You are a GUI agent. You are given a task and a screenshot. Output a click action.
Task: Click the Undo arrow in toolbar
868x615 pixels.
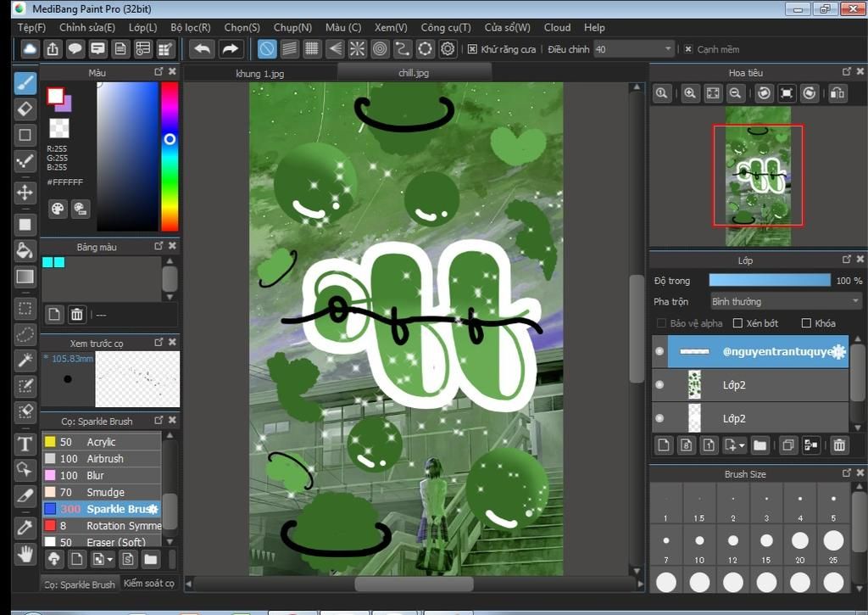click(202, 49)
